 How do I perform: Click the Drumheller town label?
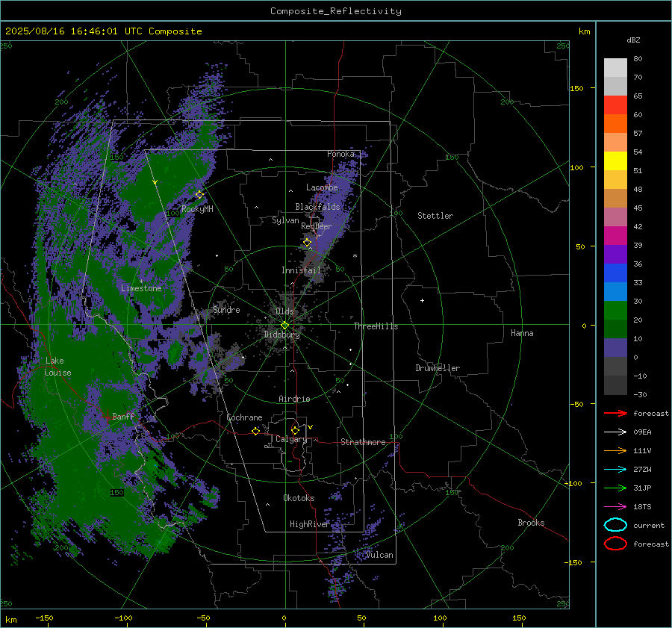tap(438, 368)
